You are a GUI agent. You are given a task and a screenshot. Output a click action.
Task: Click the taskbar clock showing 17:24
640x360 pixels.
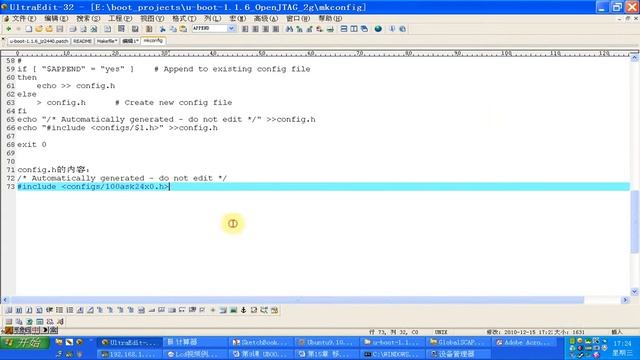(x=622, y=344)
